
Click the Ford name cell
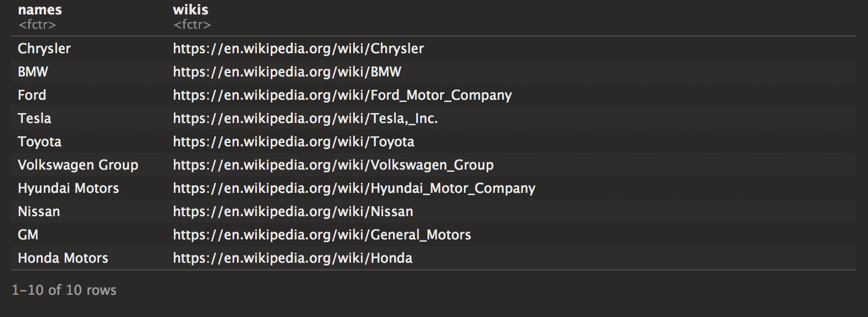[x=32, y=95]
